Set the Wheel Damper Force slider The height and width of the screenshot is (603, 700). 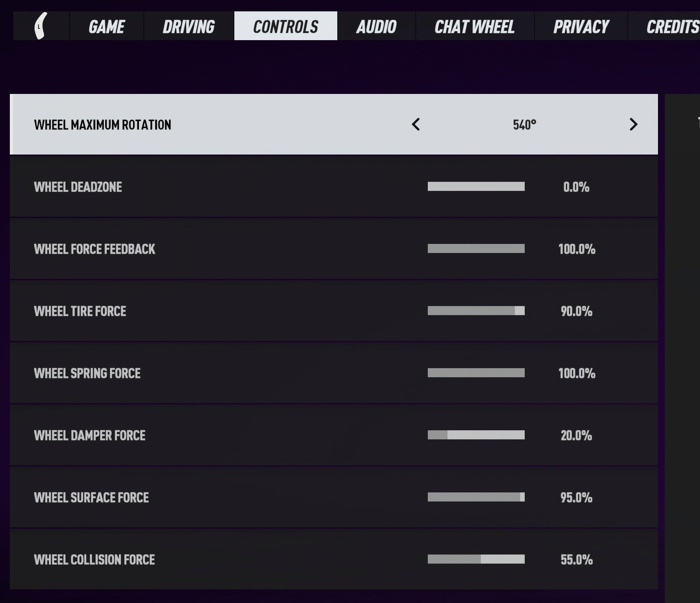coord(476,435)
